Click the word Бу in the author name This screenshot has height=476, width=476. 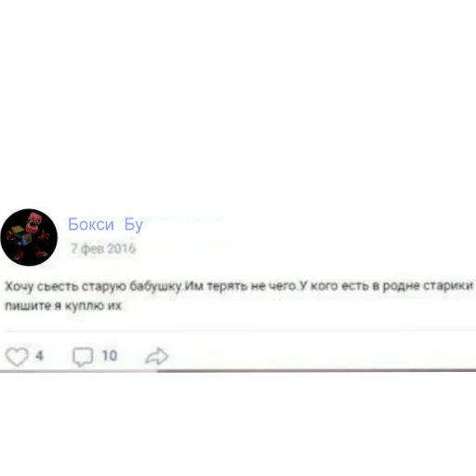134,225
